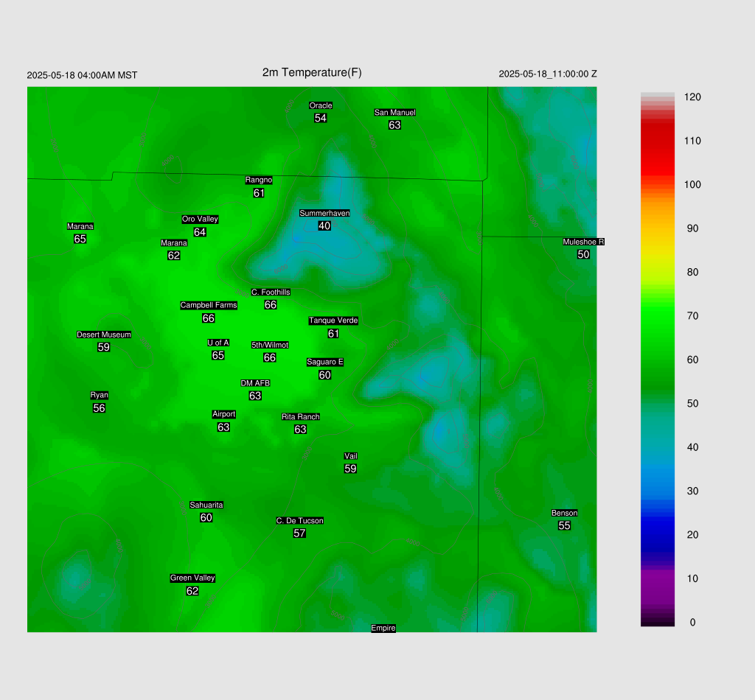Click the 80 tick on the colorbar
This screenshot has height=700, width=755.
[692, 273]
